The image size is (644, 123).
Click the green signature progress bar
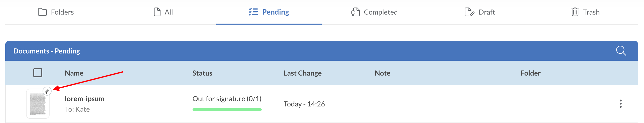pos(227,110)
